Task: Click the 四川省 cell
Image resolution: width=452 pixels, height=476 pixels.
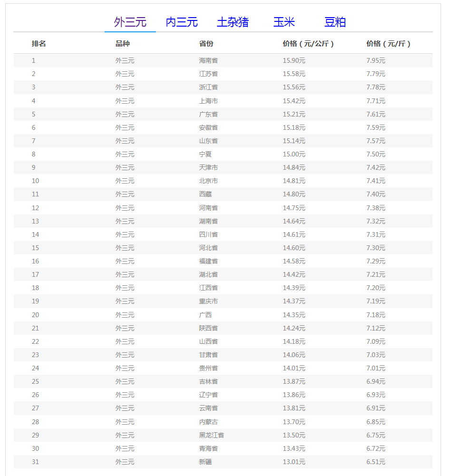Action: (208, 234)
